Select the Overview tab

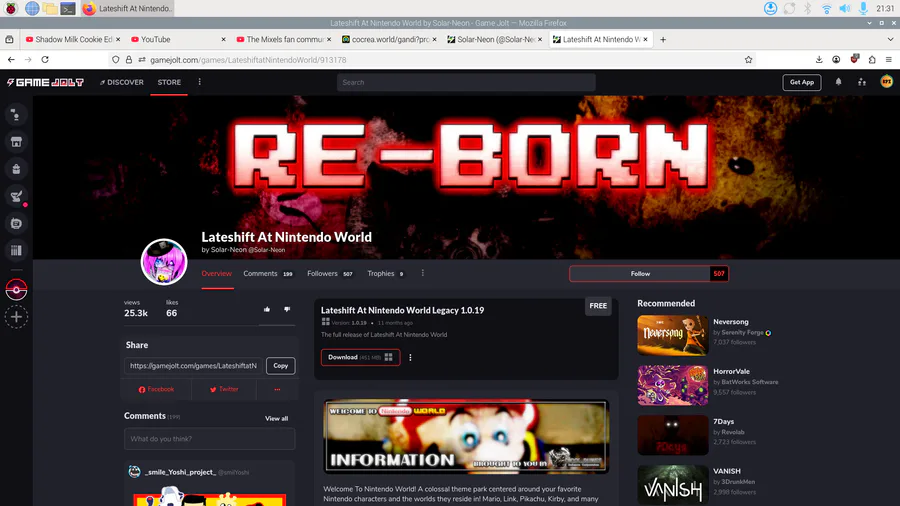click(216, 274)
